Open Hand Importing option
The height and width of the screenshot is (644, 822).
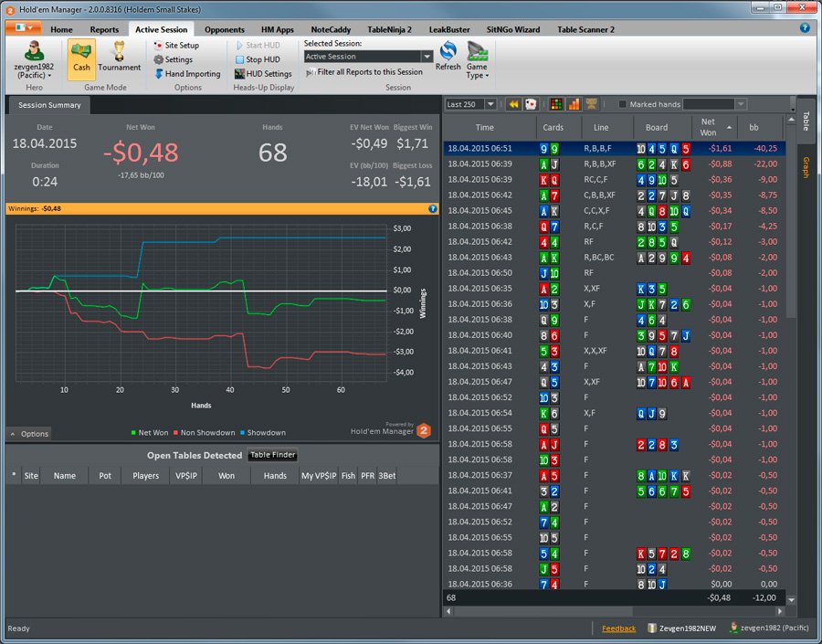187,73
